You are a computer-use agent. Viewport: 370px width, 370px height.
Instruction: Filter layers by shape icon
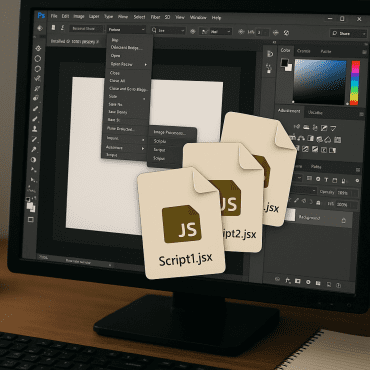coord(335,181)
